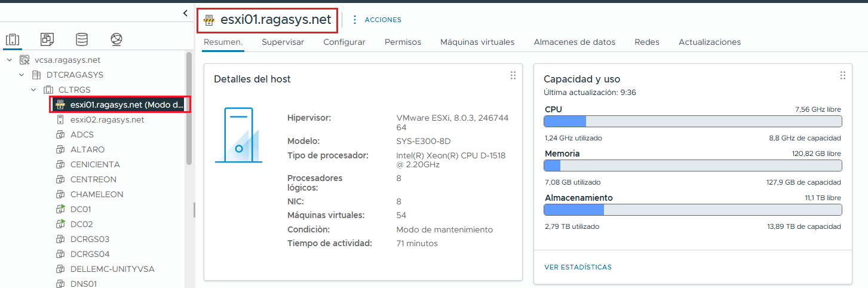Viewport: 868px width, 288px height.
Task: Click the 'Última actualización: 9:36' text
Action: 590,93
